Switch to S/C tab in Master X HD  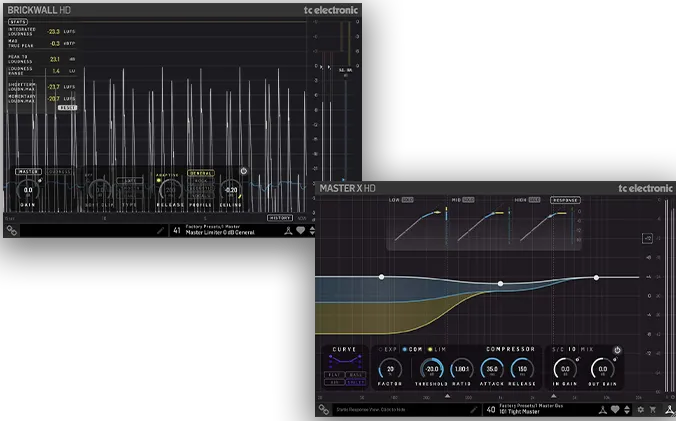click(558, 349)
